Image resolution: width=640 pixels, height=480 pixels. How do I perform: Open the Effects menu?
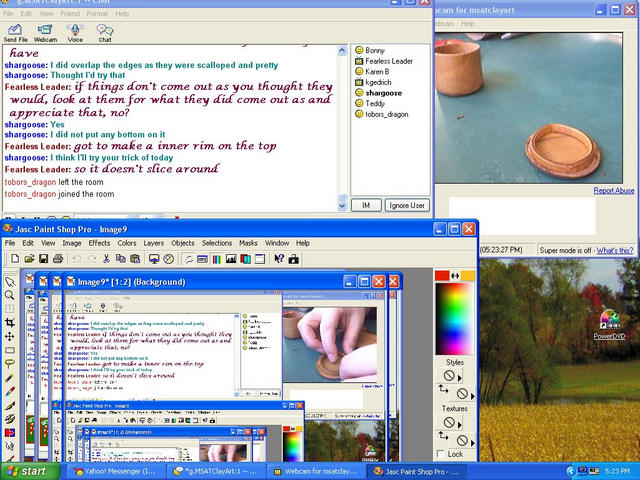[99, 243]
